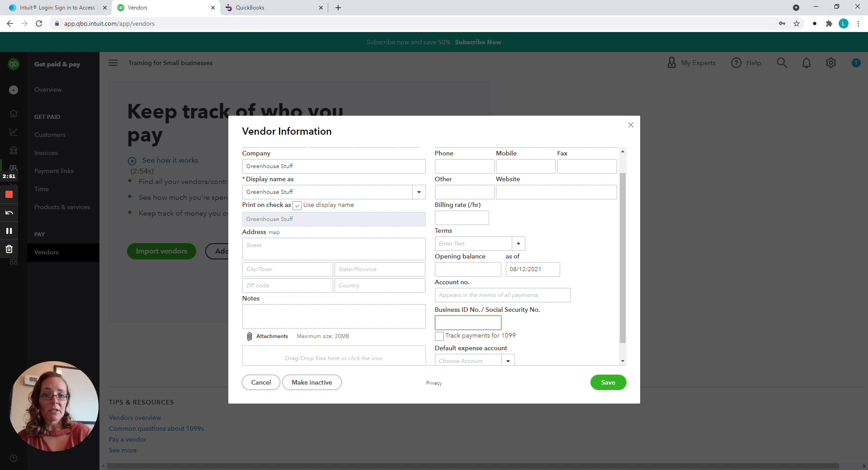Screen dimensions: 868x470
Task: Switch to the QuickBooks browser tab
Action: click(x=271, y=8)
